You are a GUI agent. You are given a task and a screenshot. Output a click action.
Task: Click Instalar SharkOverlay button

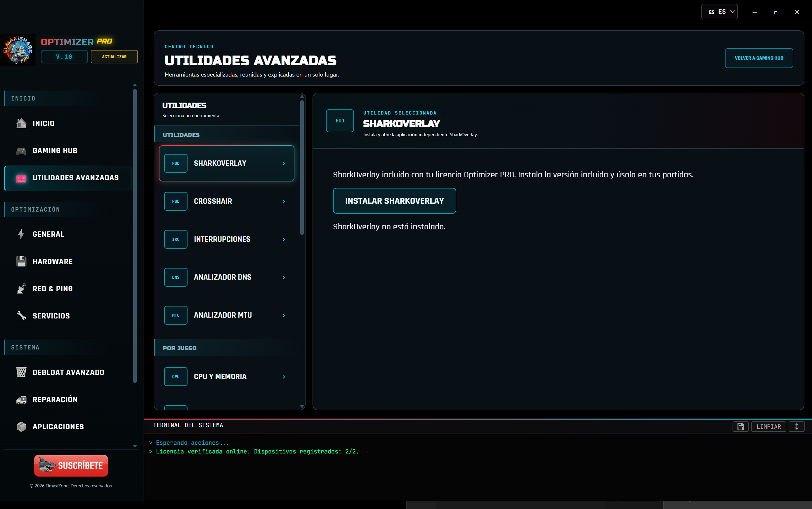click(x=394, y=201)
